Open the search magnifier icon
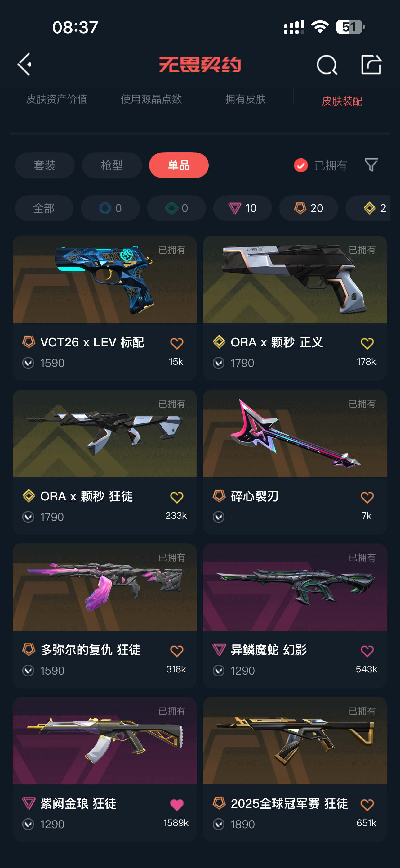 click(x=327, y=64)
